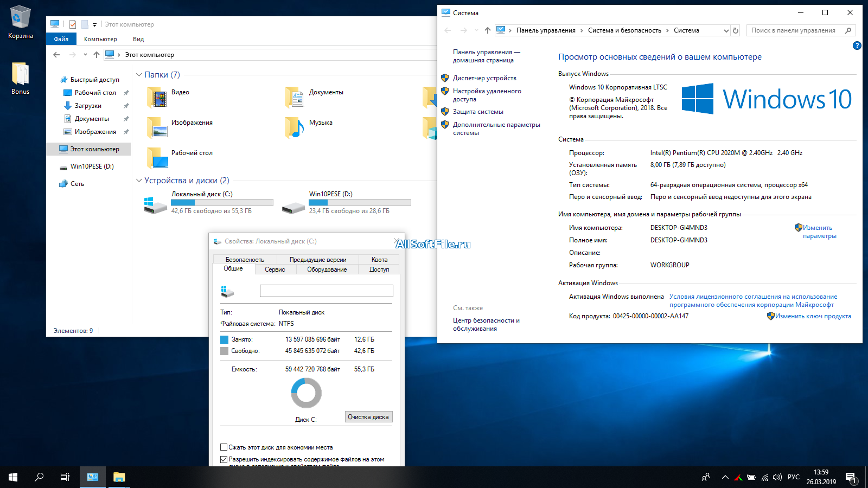Open the notification center icon

click(851, 478)
